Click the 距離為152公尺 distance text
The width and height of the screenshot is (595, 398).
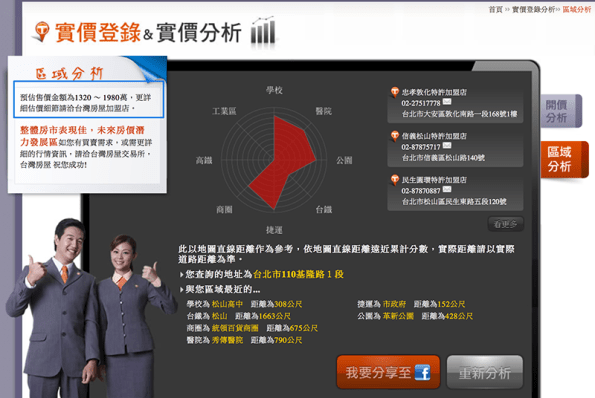tap(439, 304)
